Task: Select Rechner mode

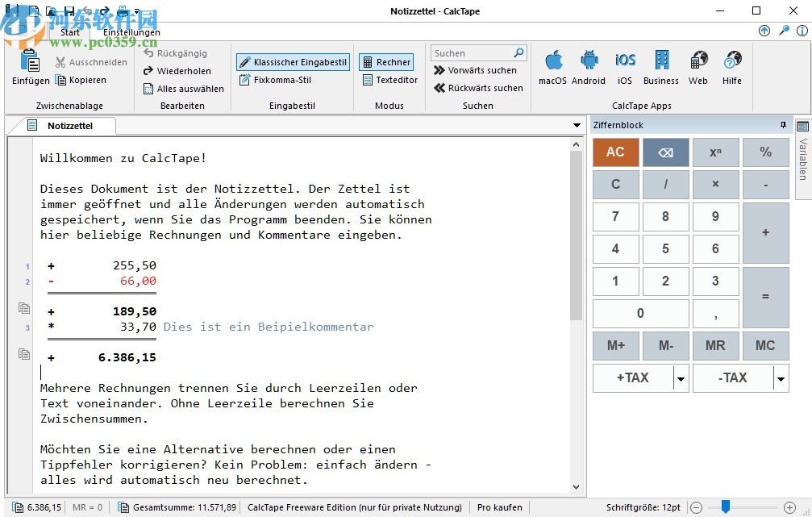Action: click(386, 62)
